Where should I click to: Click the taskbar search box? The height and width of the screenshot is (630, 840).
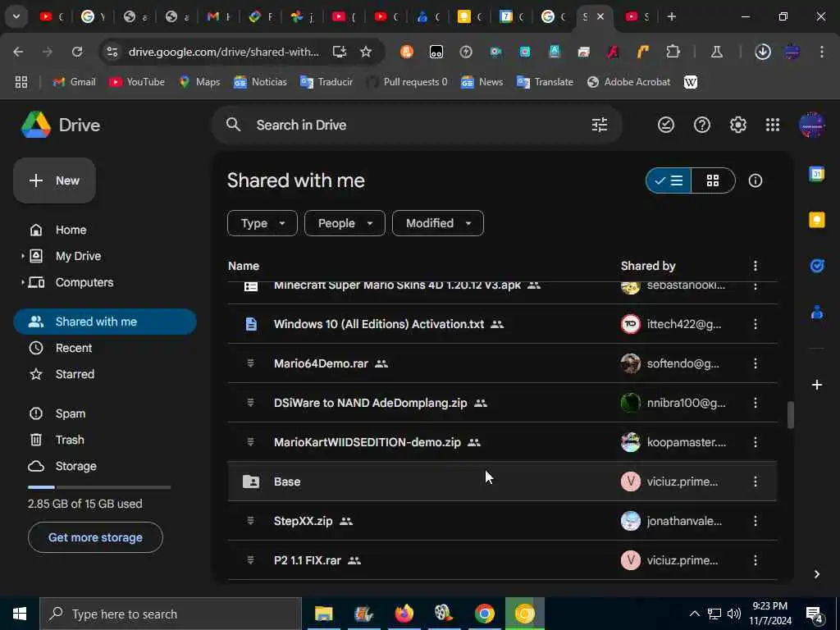tap(171, 614)
